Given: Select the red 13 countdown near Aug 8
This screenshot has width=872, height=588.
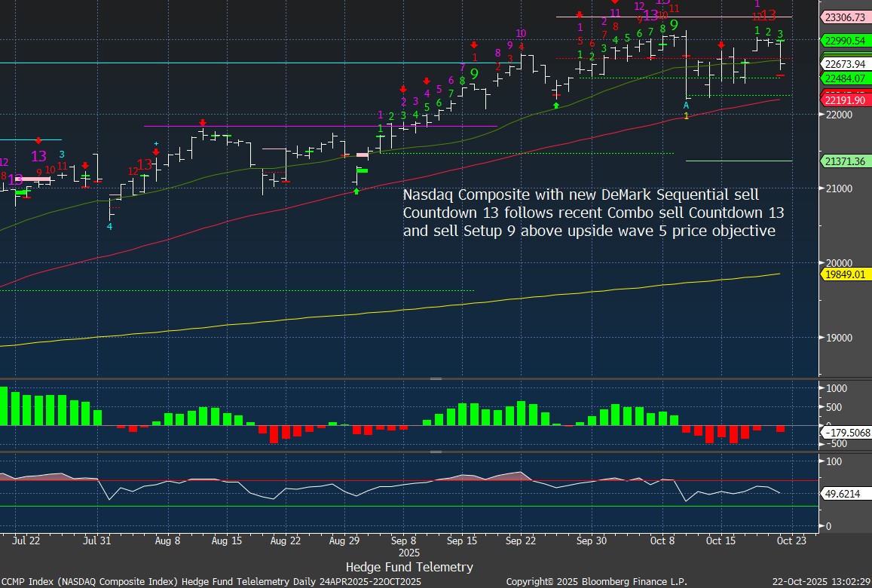Looking at the screenshot, I should click(x=144, y=166).
